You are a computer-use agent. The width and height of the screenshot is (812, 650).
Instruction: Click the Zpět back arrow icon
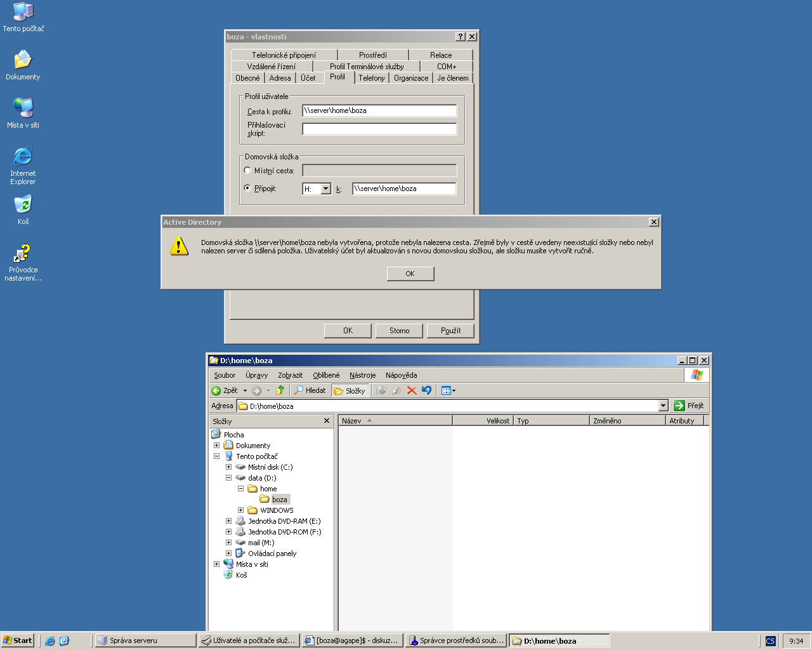tap(216, 390)
